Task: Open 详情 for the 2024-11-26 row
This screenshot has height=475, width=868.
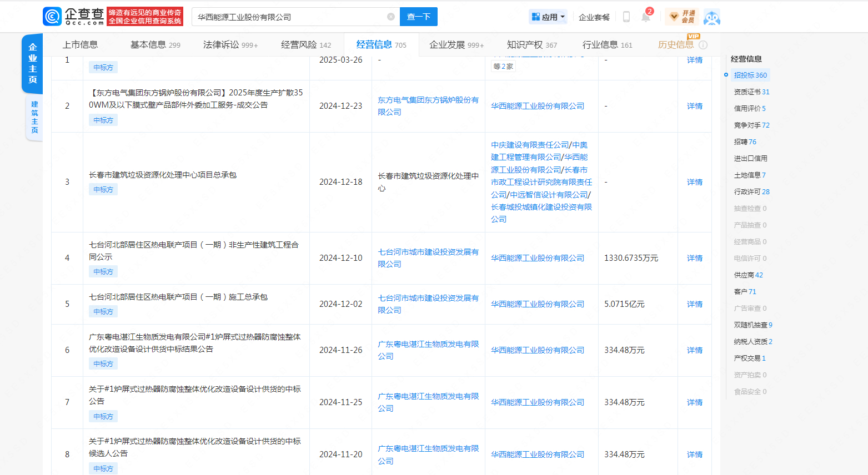Action: 695,350
